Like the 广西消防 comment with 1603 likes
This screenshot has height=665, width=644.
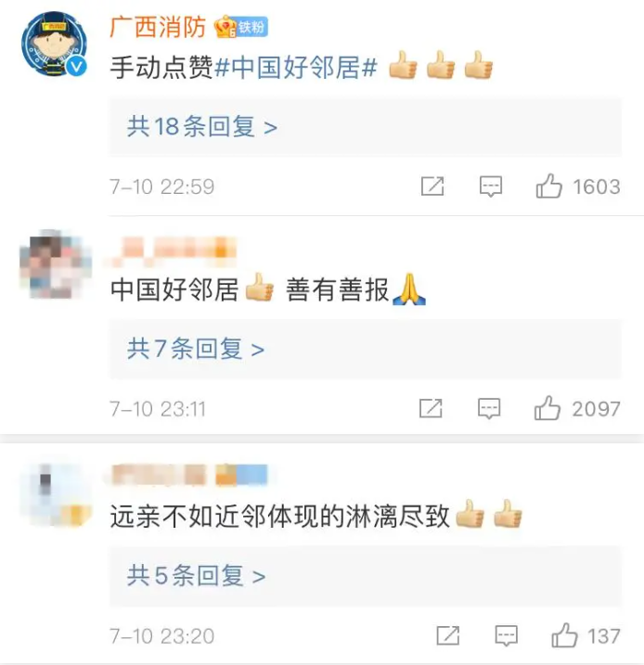pos(549,186)
